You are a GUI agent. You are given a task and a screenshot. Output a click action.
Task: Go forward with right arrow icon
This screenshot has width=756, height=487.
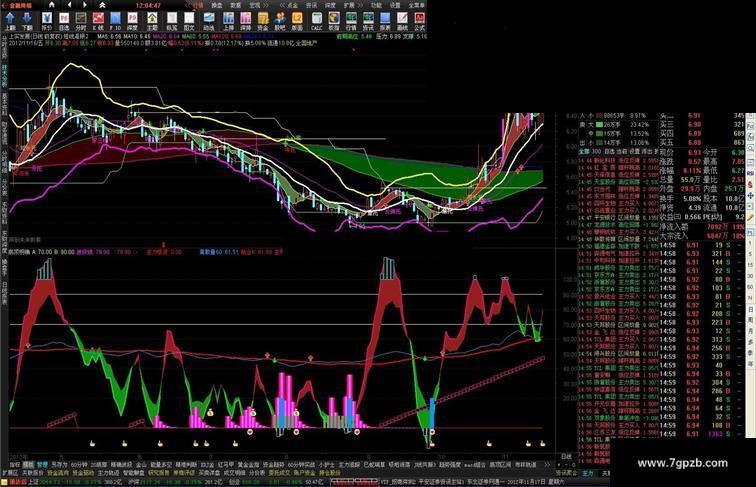coord(85,5)
